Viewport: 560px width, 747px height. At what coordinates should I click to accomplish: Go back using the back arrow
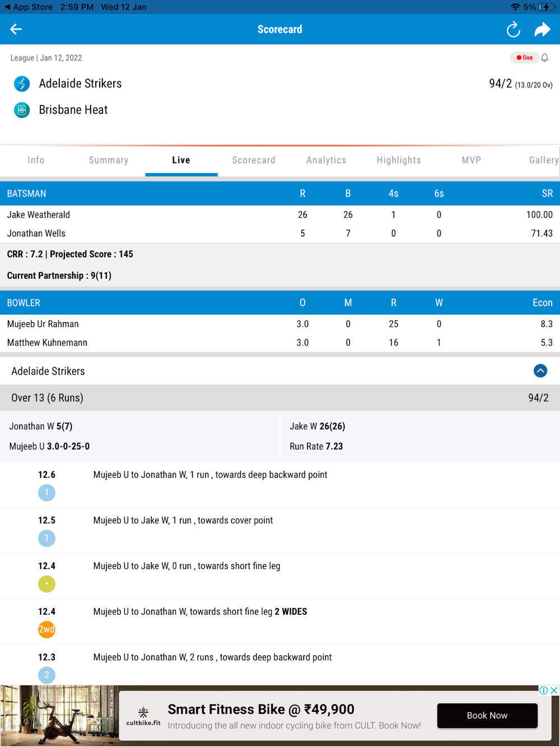[16, 29]
